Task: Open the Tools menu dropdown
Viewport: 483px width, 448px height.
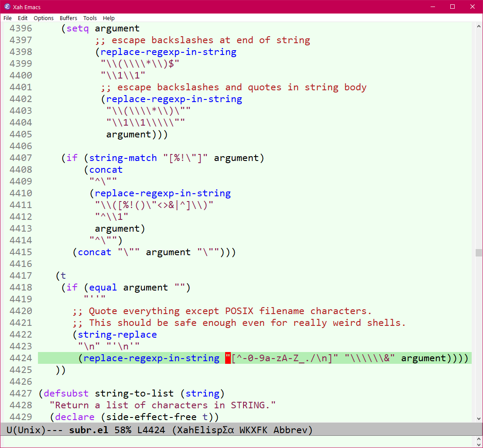Action: click(90, 18)
